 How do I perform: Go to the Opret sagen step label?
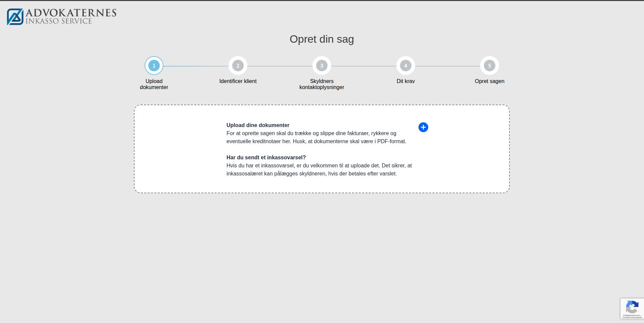[x=490, y=81]
